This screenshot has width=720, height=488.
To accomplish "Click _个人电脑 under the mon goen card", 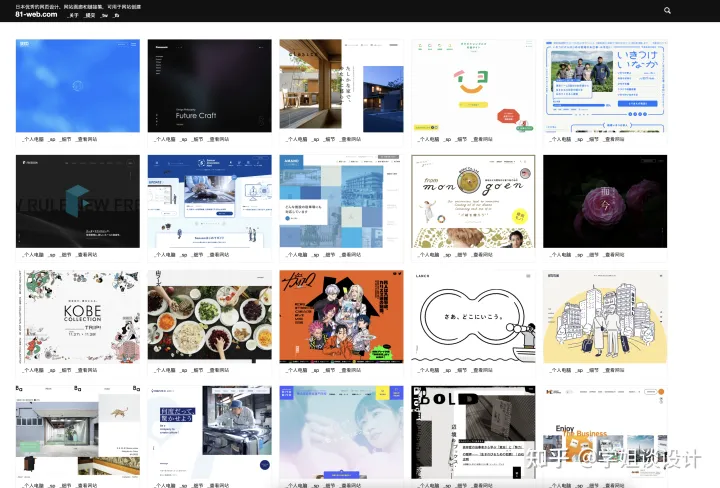I will tap(428, 254).
